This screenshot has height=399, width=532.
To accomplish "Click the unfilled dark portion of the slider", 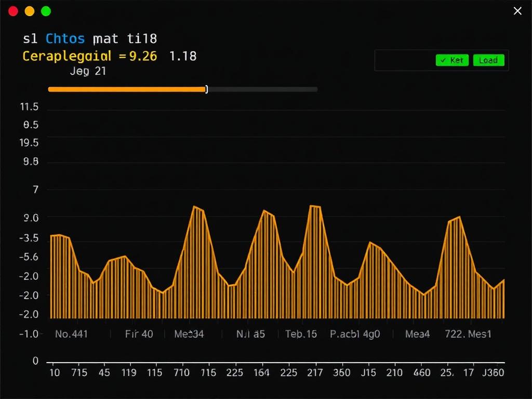I will 262,89.
